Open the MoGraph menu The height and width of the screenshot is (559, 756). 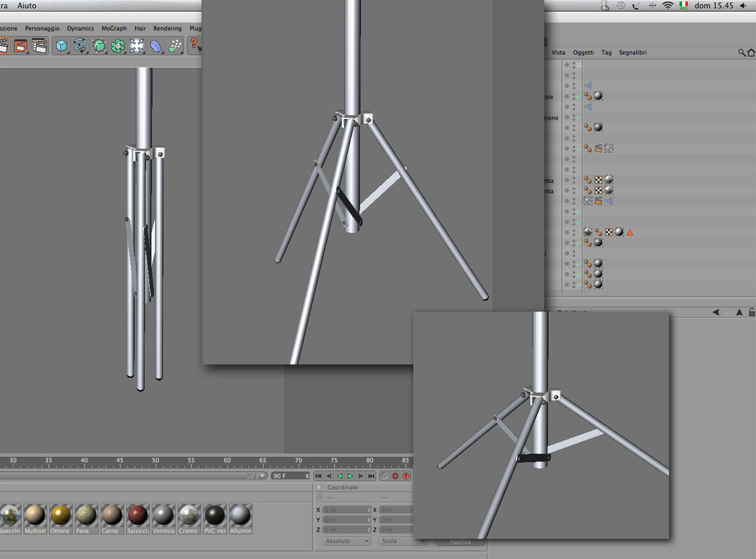coord(114,28)
